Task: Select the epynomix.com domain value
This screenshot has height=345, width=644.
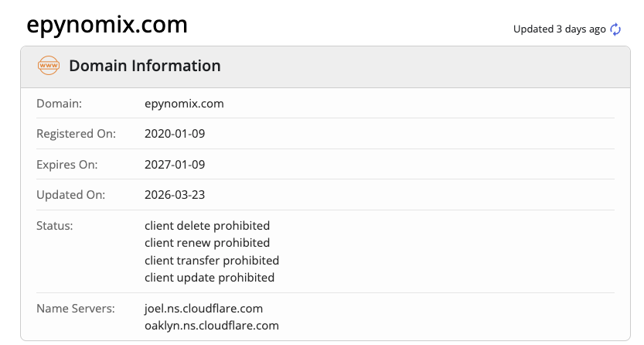Action: click(x=184, y=103)
